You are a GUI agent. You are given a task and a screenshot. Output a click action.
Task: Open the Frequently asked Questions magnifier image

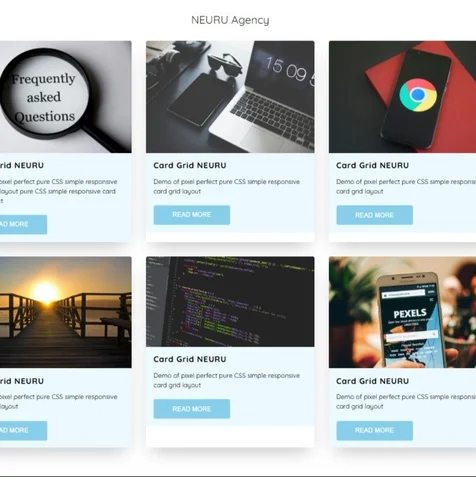tap(66, 97)
